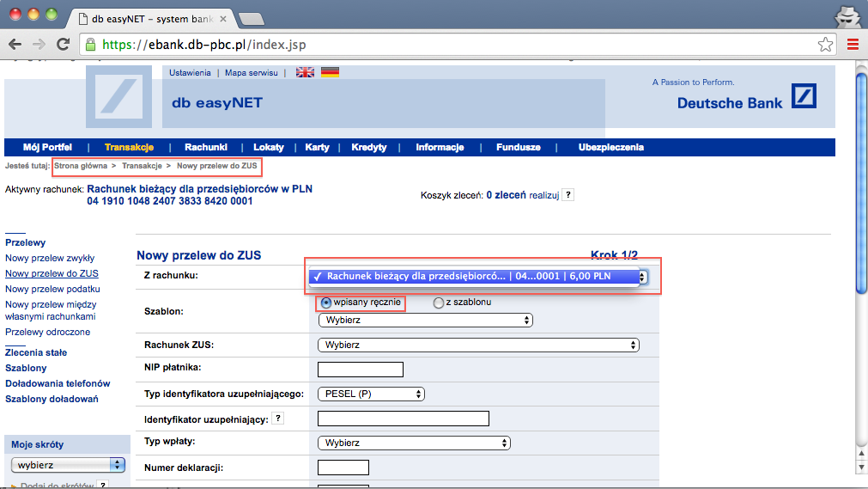Focus the NIP płatnika input field
Screen dimensions: 868x489
(x=361, y=370)
